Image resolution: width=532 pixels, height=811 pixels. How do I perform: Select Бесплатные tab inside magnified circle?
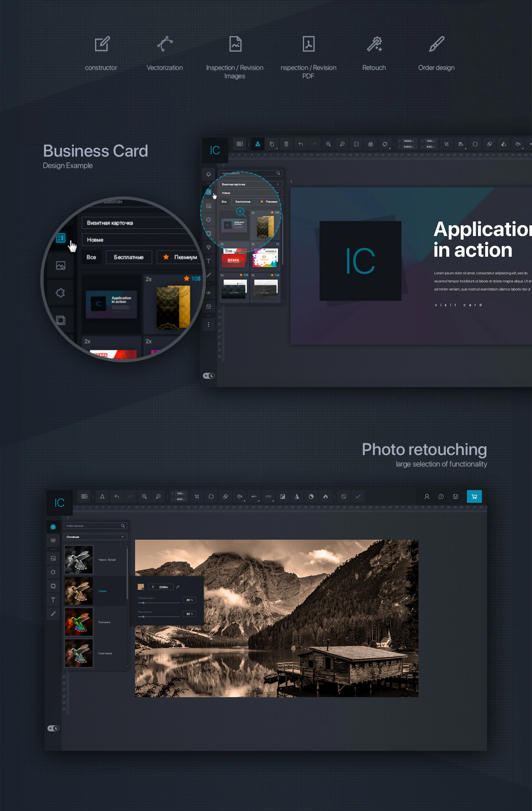[x=129, y=257]
